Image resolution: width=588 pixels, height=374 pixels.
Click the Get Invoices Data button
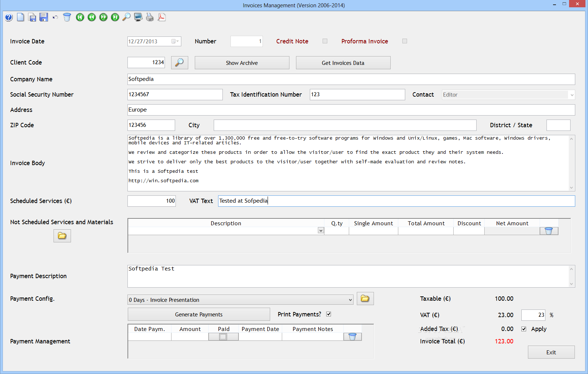tap(343, 63)
